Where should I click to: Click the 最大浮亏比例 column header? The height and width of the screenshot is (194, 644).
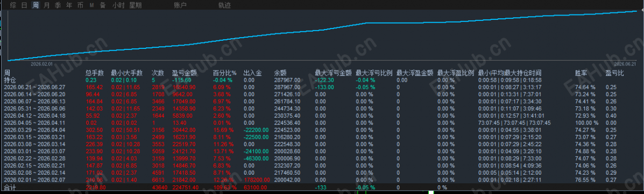point(374,73)
